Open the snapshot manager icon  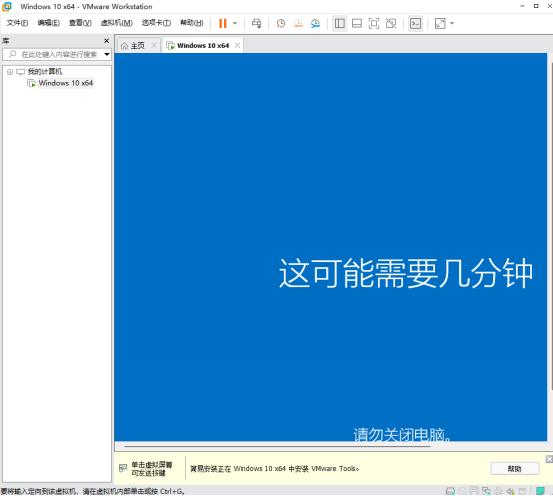point(316,23)
